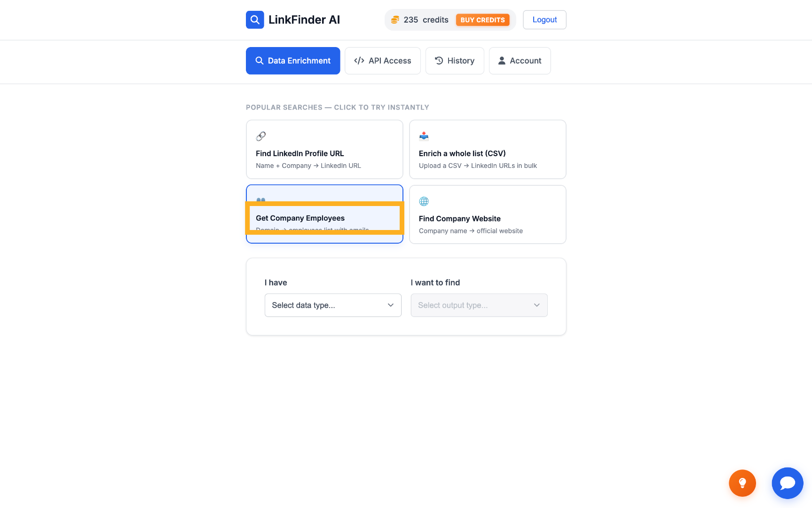Click 'Company name → official website' text
Viewport: 812px width, 508px height.
click(471, 231)
